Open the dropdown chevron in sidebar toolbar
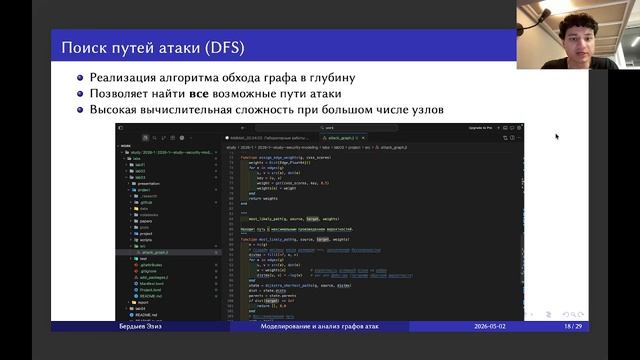The width and height of the screenshot is (640, 360). [191, 138]
